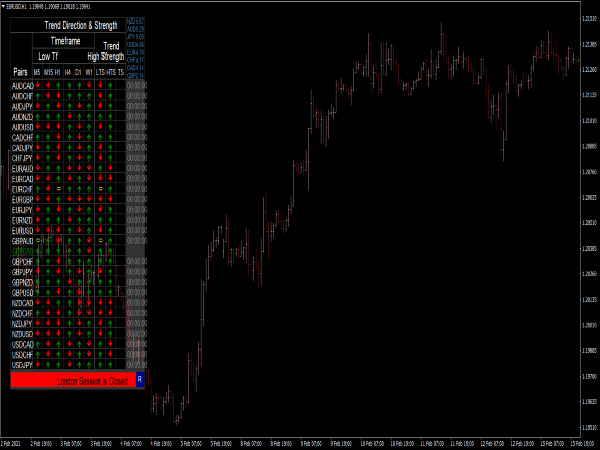Click the AUDCAD row 00:00:00 timer

click(137, 85)
